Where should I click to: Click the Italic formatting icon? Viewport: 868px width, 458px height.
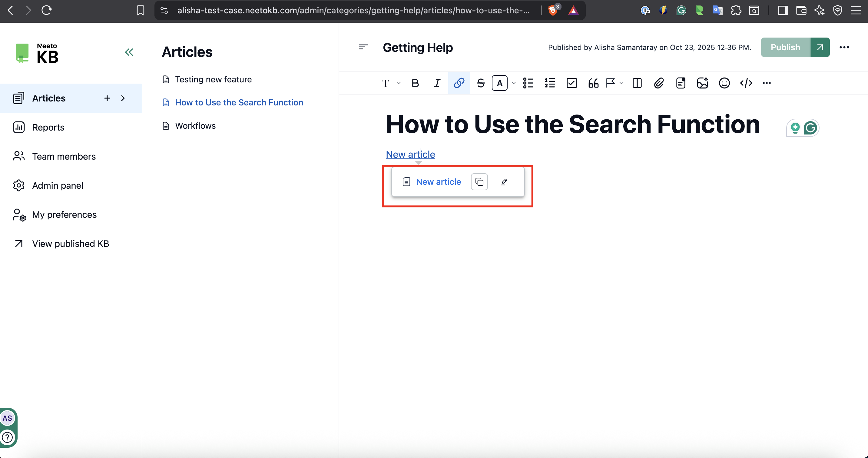tap(437, 83)
